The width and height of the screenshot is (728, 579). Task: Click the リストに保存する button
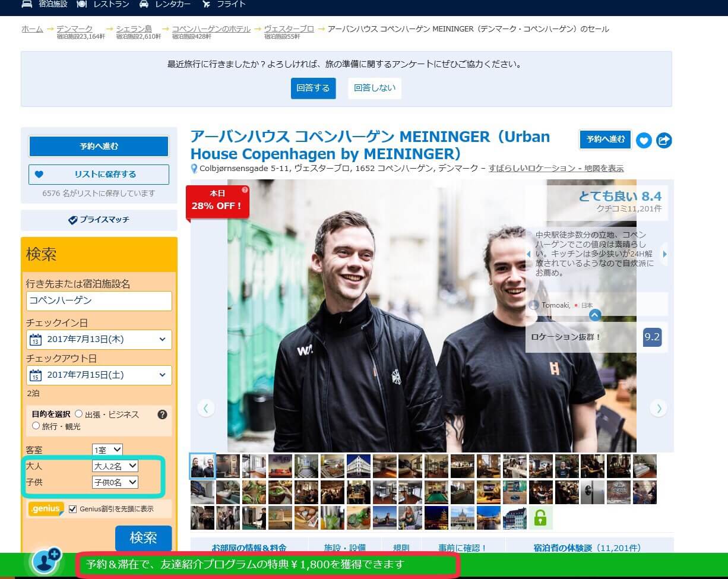point(99,175)
